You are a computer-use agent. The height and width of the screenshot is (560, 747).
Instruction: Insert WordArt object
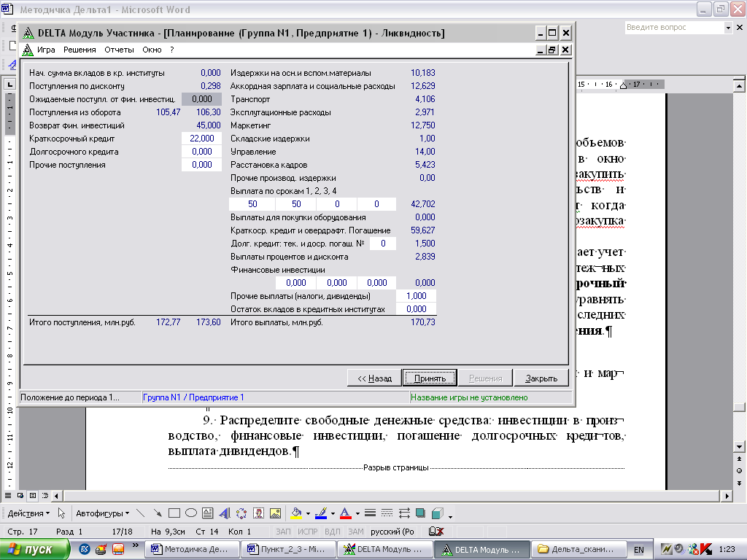225,513
